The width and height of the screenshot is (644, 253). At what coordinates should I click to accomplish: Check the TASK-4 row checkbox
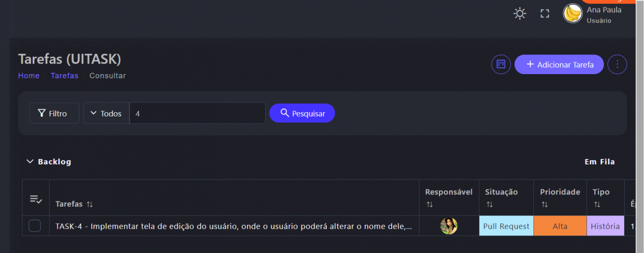[35, 226]
